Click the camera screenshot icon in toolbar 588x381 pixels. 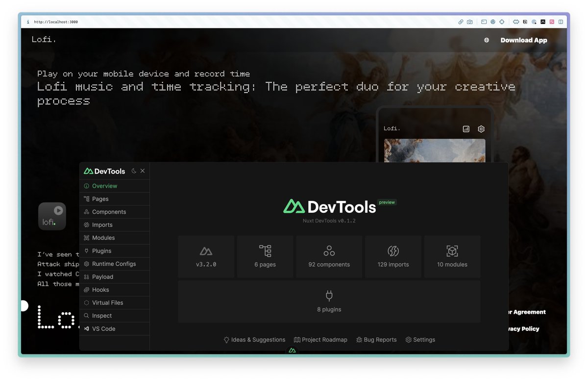pyautogui.click(x=470, y=22)
